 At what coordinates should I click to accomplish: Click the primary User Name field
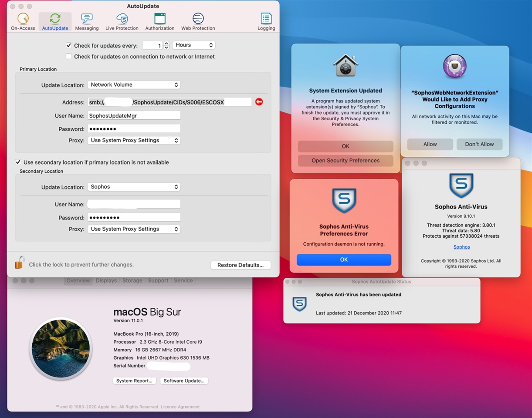[x=134, y=115]
